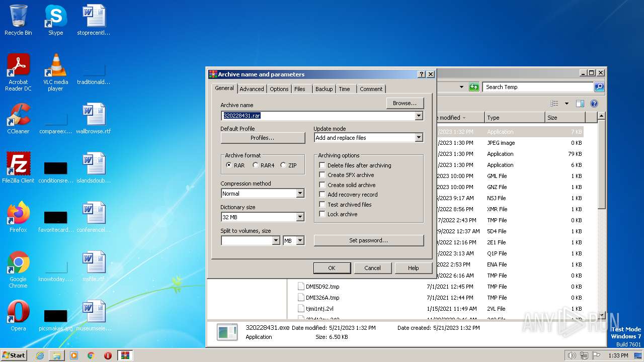Click the Explorer search magnifier icon

point(599,87)
